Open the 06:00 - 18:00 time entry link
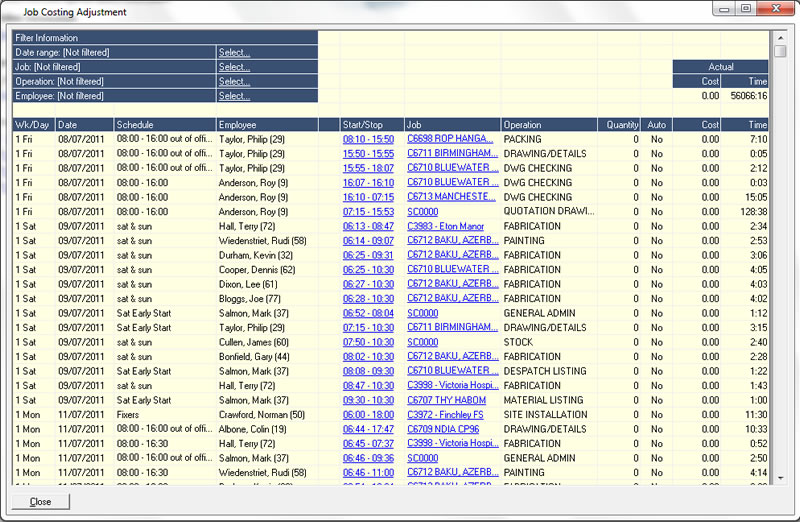The width and height of the screenshot is (800, 522). tap(368, 414)
